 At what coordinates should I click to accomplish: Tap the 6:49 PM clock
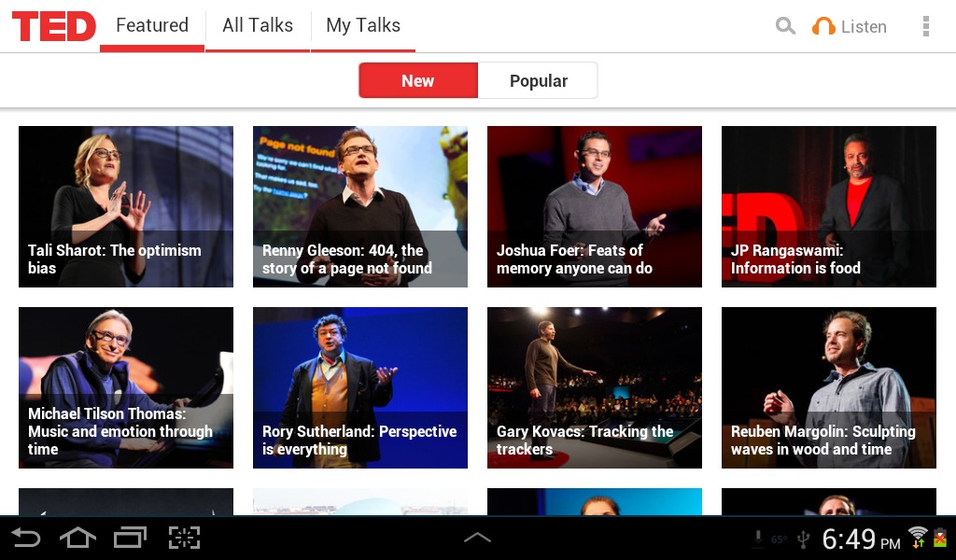(x=861, y=539)
